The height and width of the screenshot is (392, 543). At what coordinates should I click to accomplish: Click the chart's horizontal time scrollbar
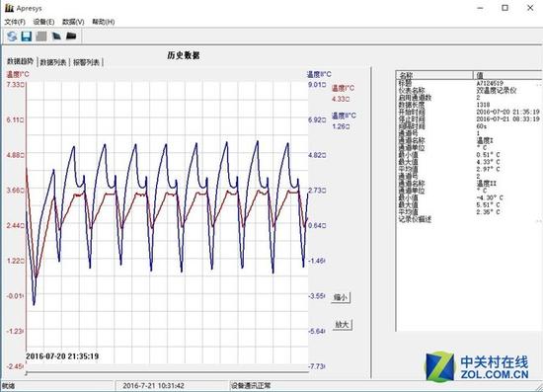(167, 373)
